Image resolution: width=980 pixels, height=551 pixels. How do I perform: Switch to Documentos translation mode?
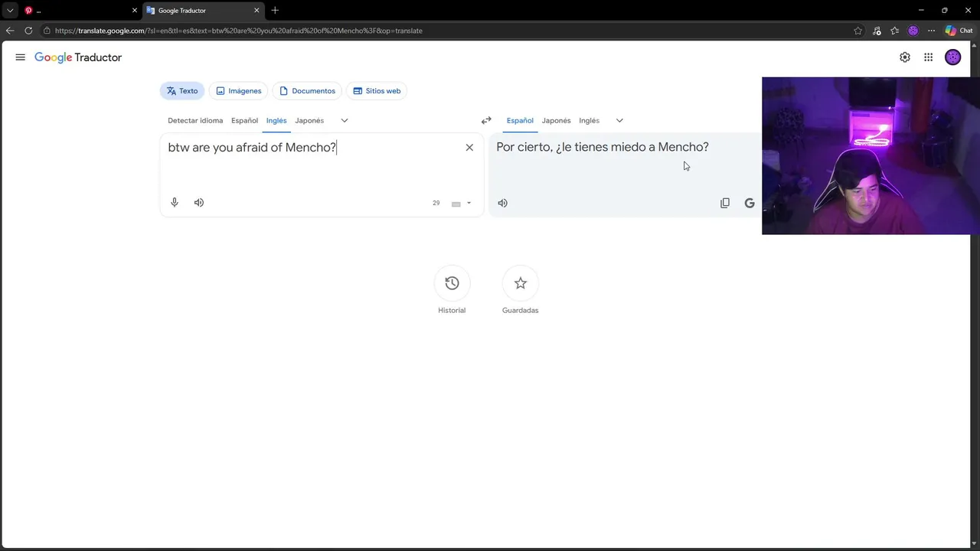click(307, 91)
